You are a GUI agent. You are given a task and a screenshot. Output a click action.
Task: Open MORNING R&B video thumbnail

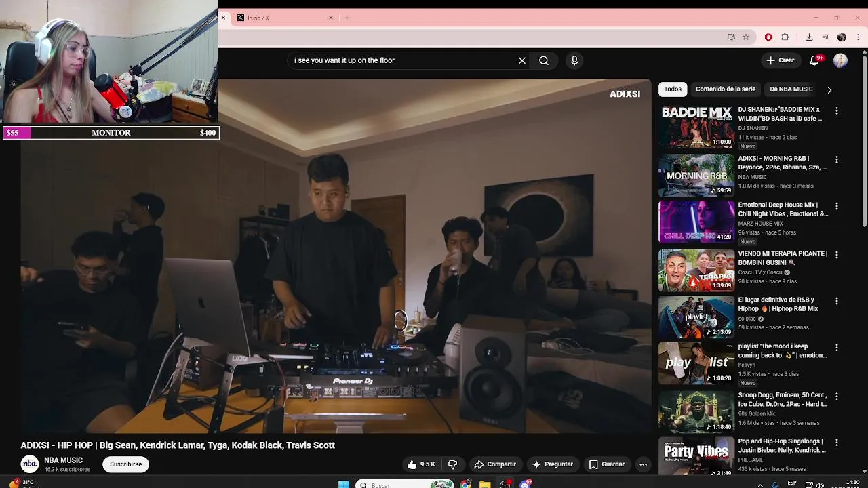pyautogui.click(x=696, y=176)
